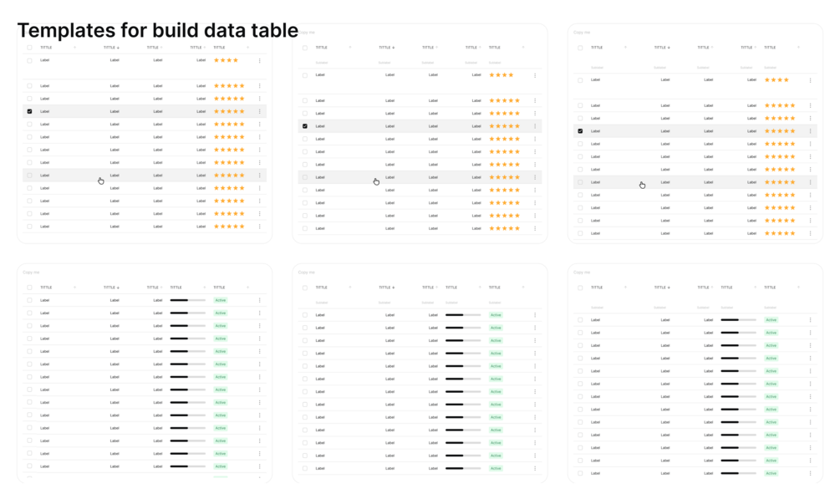Image resolution: width=840 pixels, height=504 pixels.
Task: Open kebab menu of hovered row, top-right table
Action: pyautogui.click(x=811, y=183)
